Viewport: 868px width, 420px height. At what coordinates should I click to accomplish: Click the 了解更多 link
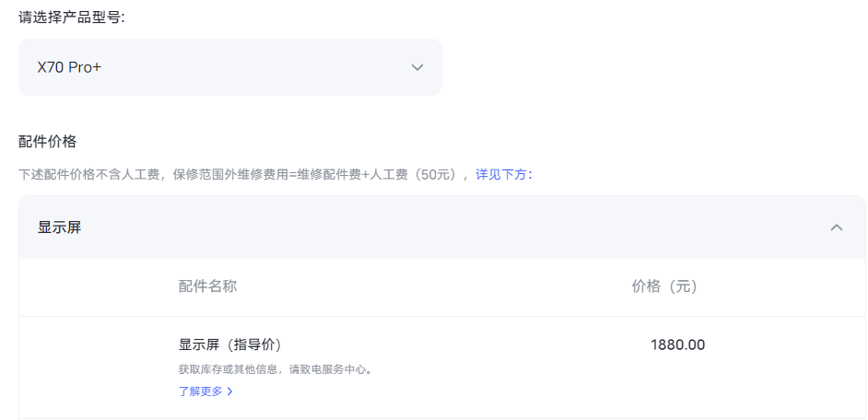(x=201, y=391)
